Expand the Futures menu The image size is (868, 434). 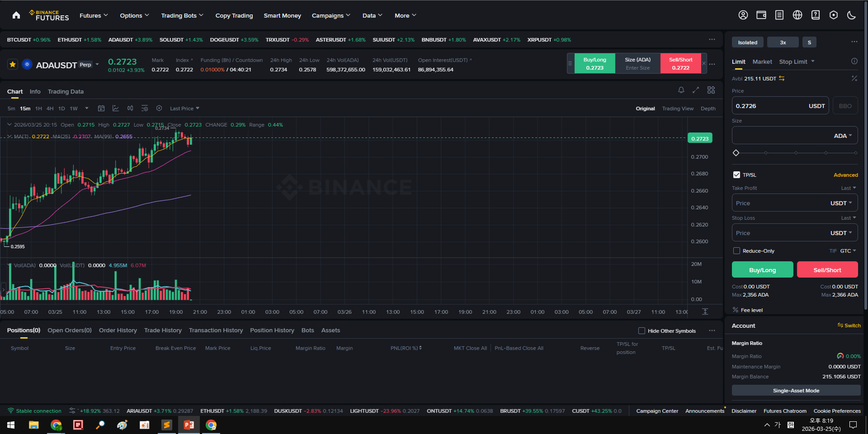click(94, 15)
